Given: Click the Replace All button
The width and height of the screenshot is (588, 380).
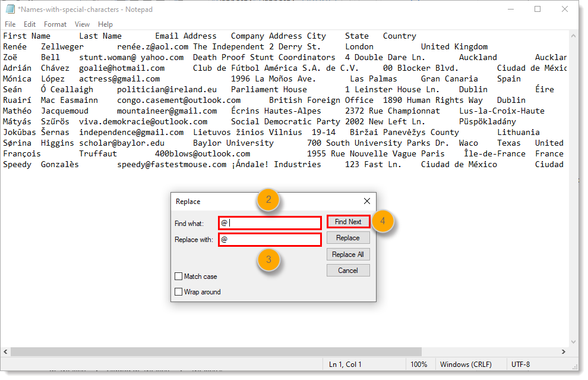Looking at the screenshot, I should [347, 255].
